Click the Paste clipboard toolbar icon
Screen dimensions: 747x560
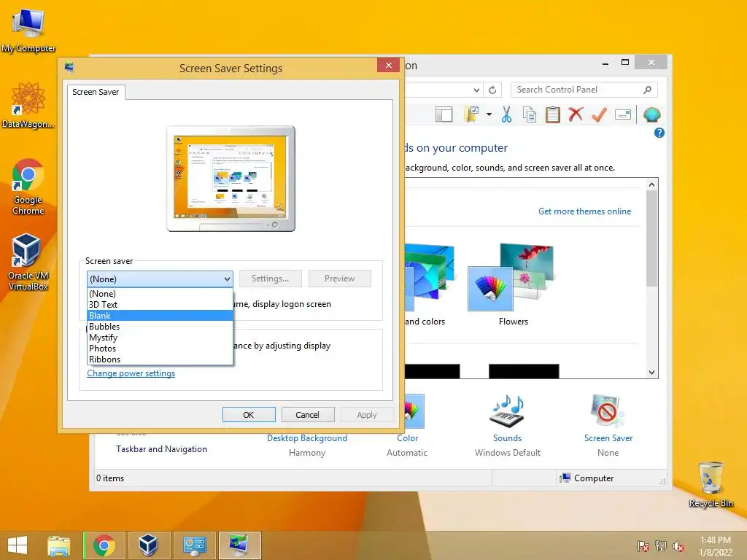tap(553, 114)
